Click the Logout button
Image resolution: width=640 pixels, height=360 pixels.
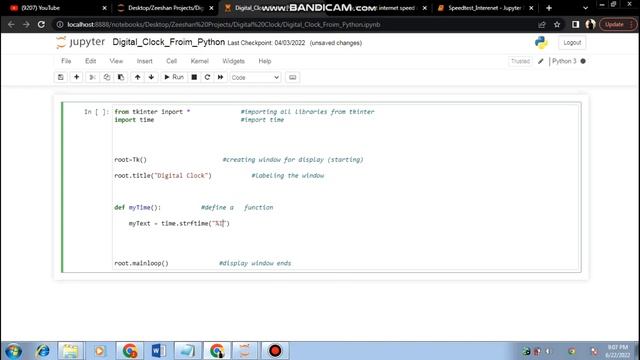tap(572, 42)
